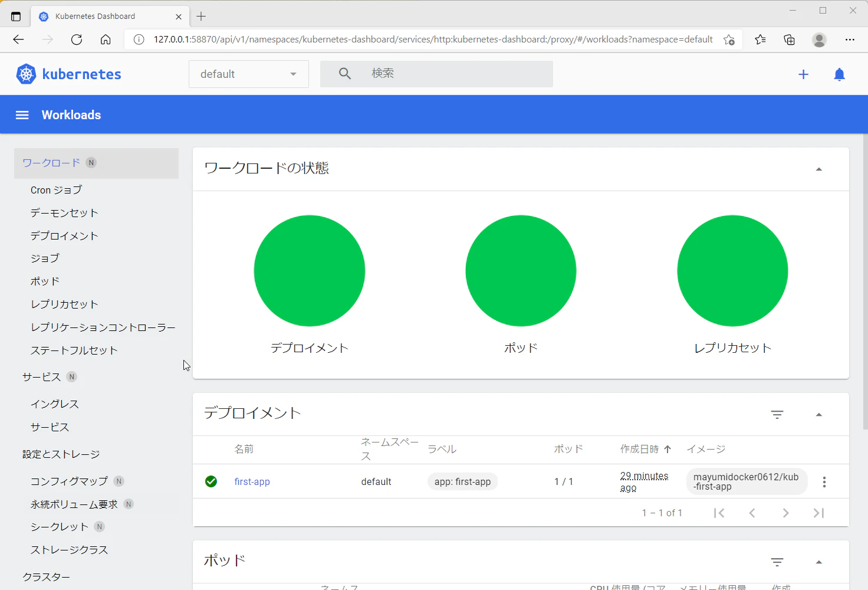Click the plus create resource icon

click(x=803, y=74)
